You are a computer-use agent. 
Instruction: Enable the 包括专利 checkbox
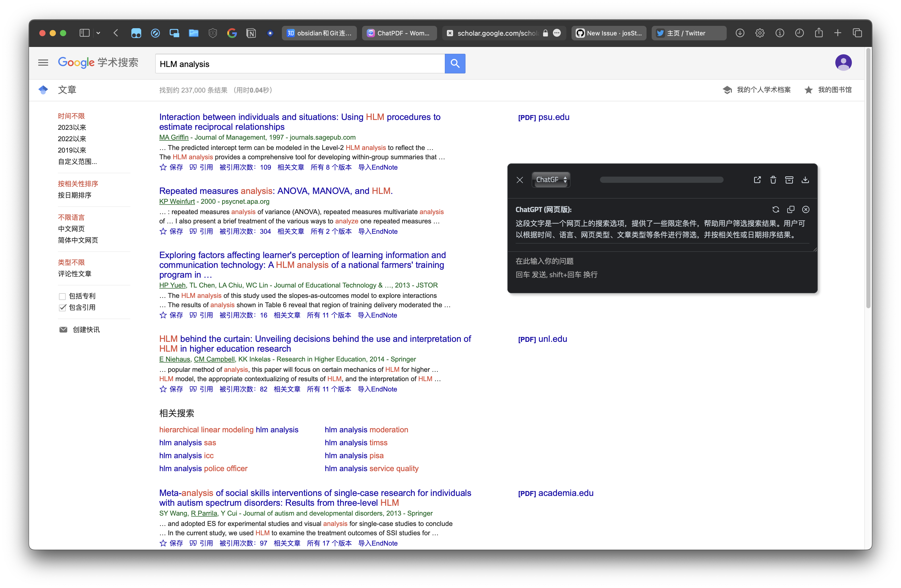(x=63, y=296)
